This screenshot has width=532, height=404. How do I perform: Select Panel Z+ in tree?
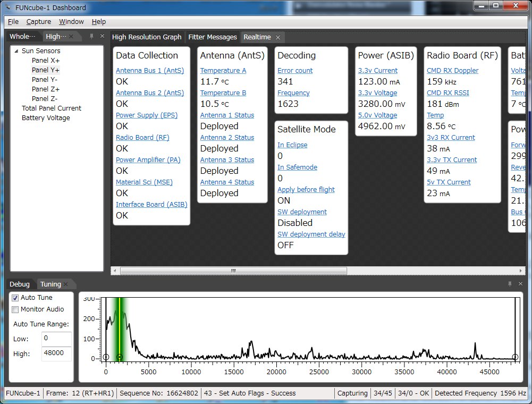[46, 89]
